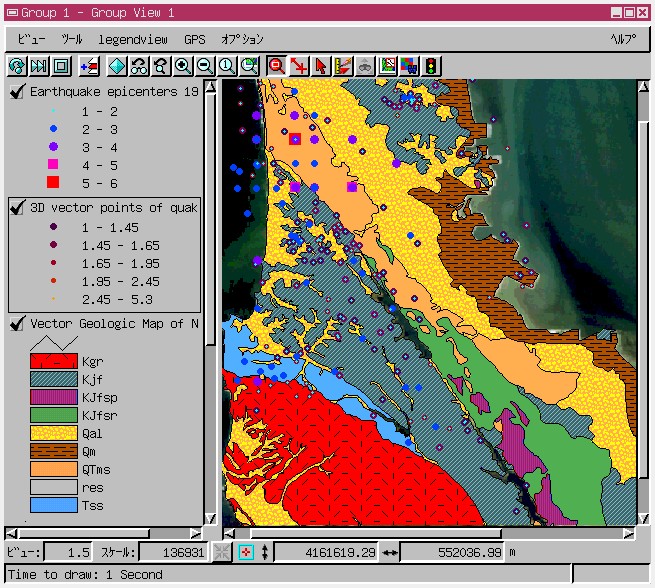Click the ヘルプ help menu button
Viewport: 655px width, 588px height.
[623, 39]
